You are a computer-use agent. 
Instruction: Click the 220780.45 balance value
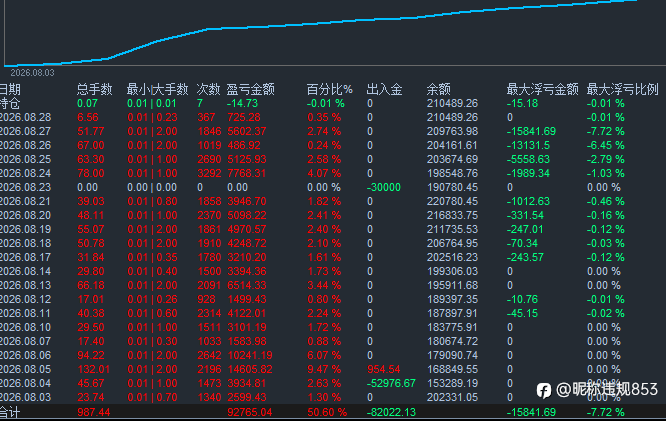(452, 201)
